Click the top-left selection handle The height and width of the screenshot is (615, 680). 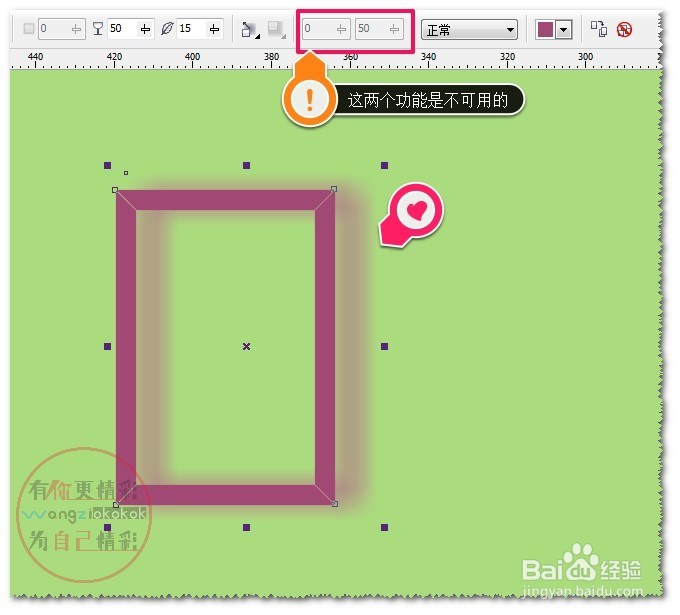click(x=108, y=165)
